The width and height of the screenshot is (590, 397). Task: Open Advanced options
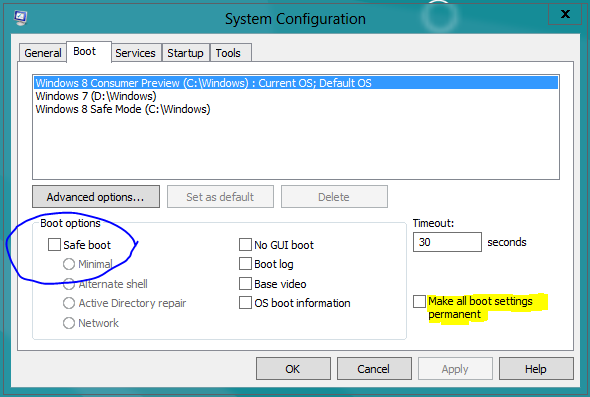(96, 196)
